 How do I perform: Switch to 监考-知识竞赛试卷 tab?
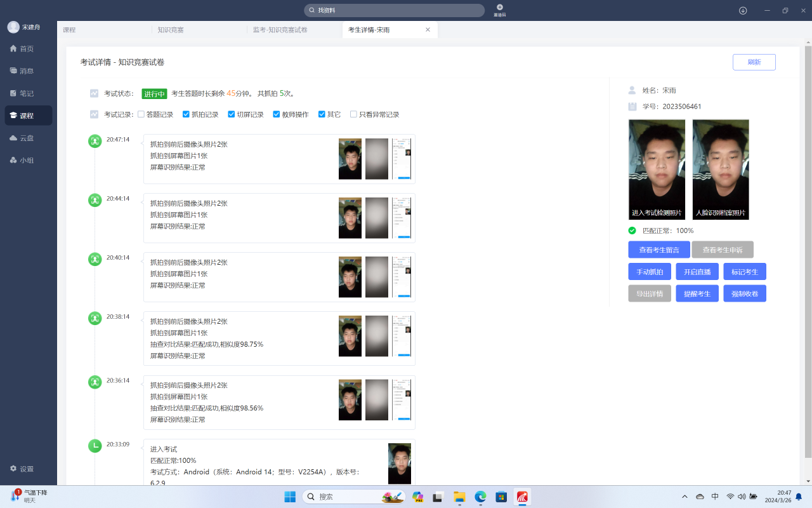[294, 30]
